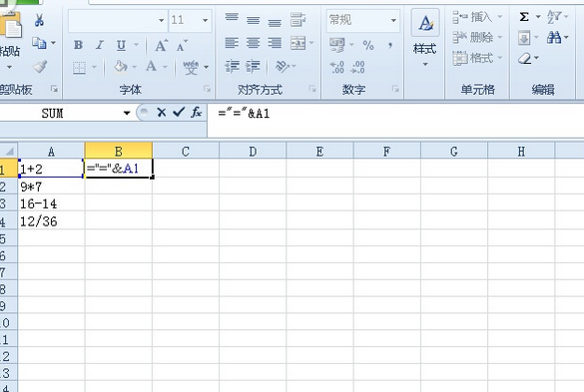
Task: Decrease indent
Action: click(232, 66)
